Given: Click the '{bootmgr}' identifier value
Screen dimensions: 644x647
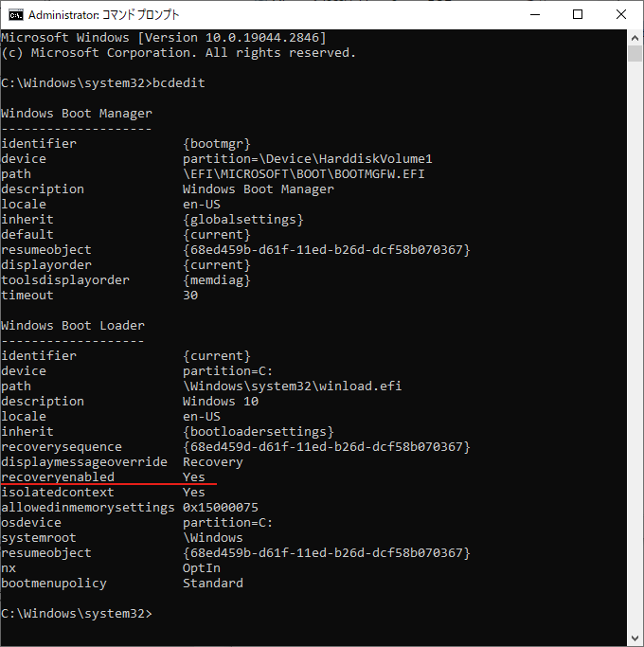Looking at the screenshot, I should pos(217,144).
